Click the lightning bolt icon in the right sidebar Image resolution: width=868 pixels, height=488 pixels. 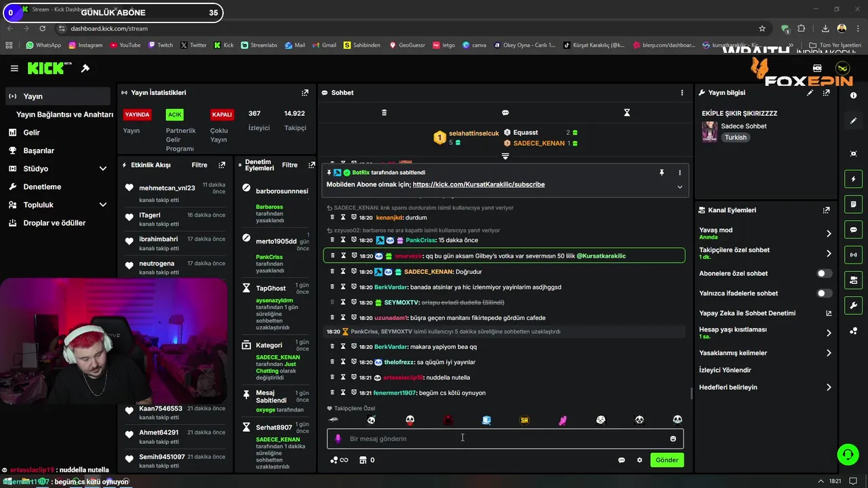click(854, 179)
